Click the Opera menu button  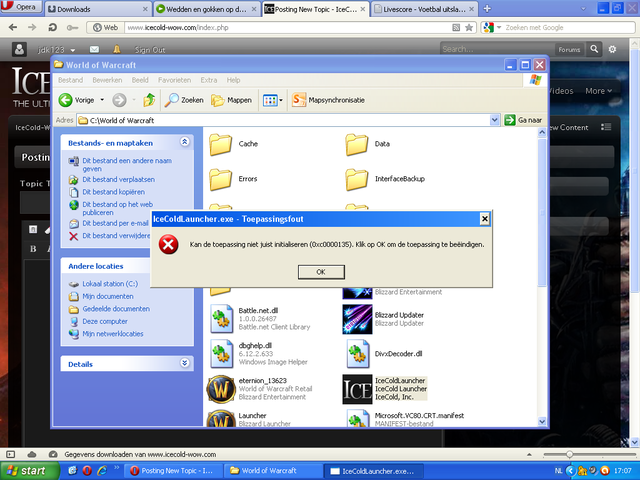tap(21, 7)
